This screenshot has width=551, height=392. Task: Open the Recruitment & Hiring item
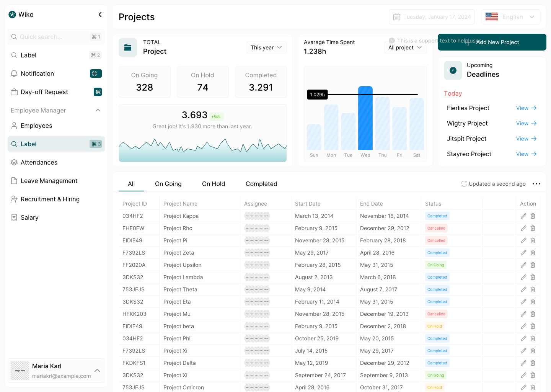(x=56, y=199)
